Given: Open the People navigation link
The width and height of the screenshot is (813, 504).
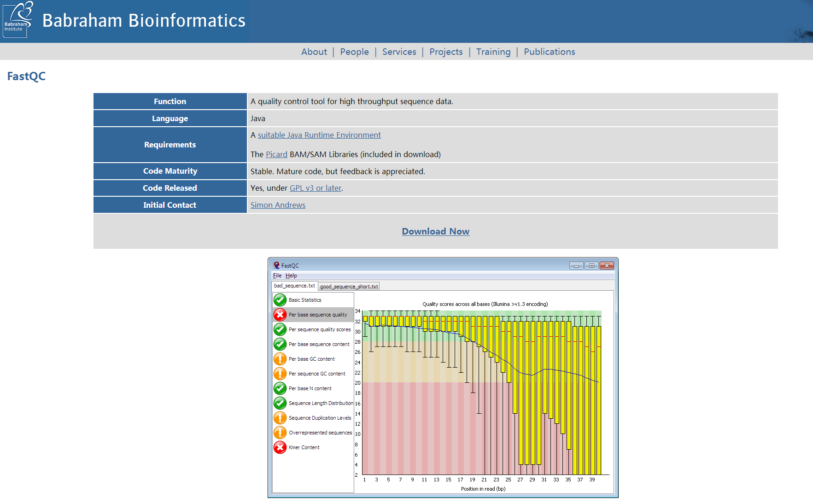Looking at the screenshot, I should coord(354,52).
